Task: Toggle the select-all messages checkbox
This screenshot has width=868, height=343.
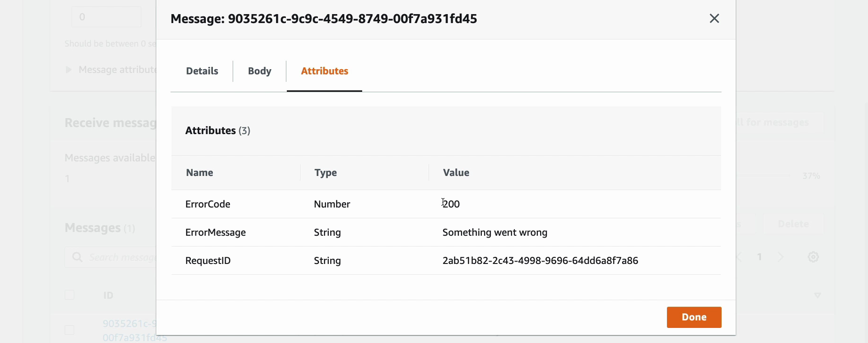Action: coord(70,295)
